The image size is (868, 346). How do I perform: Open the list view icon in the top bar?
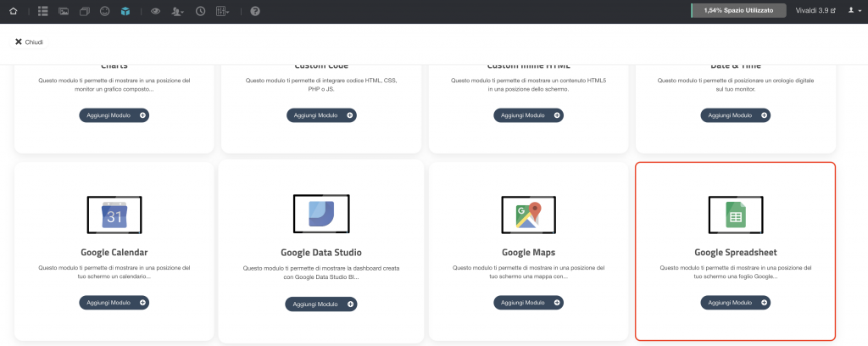coord(42,11)
